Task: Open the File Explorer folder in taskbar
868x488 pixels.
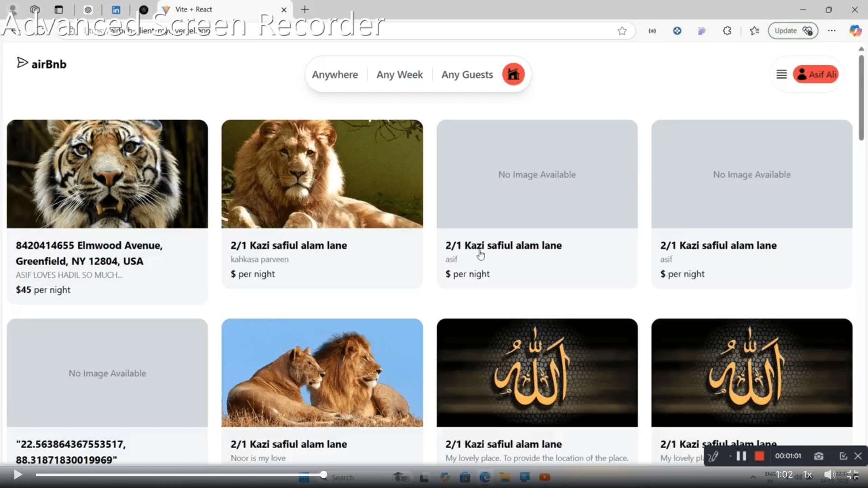Action: point(505,477)
